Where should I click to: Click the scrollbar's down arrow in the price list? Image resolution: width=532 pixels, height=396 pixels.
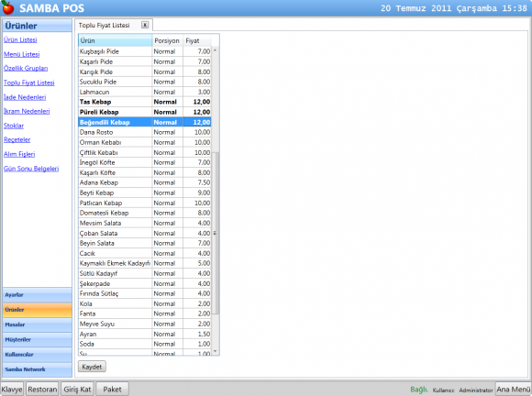coord(216,351)
